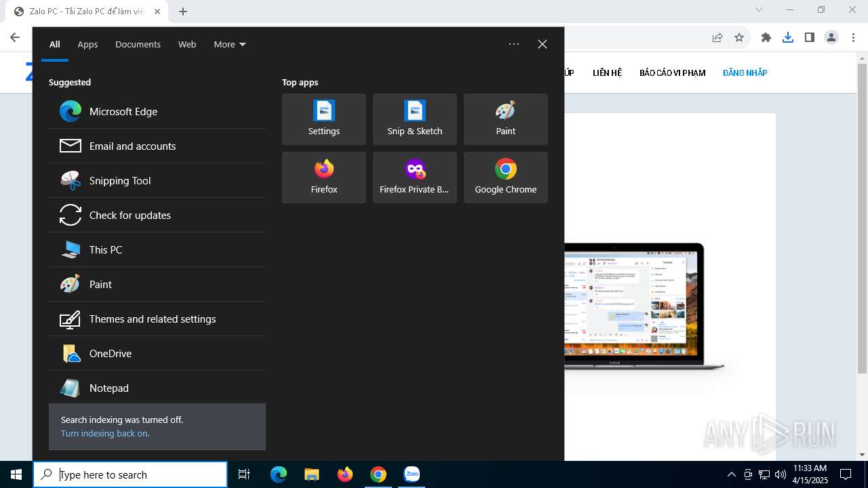Switch to Apps search filter

[x=87, y=44]
